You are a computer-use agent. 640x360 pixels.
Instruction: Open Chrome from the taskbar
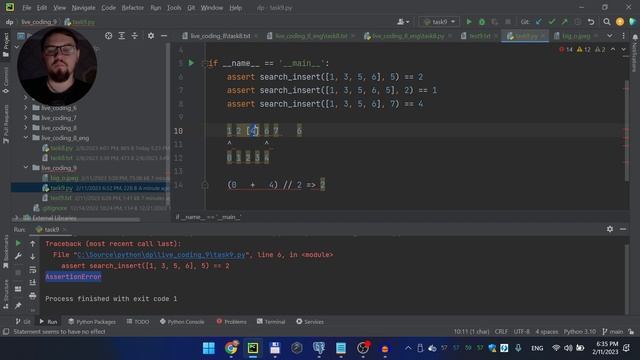pyautogui.click(x=231, y=348)
